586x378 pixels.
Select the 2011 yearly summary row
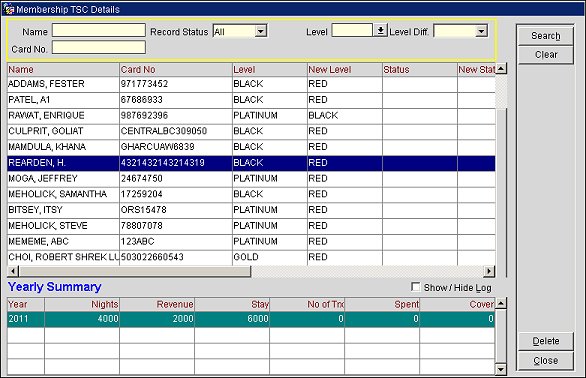251,319
